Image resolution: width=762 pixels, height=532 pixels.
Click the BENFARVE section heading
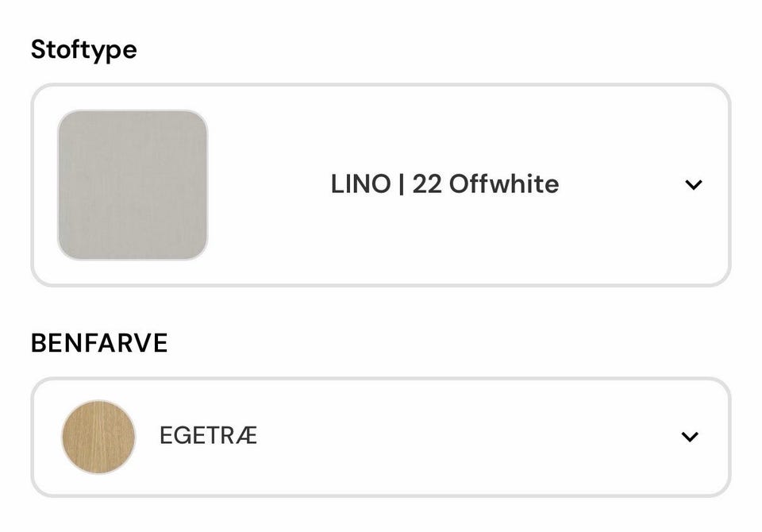(99, 343)
